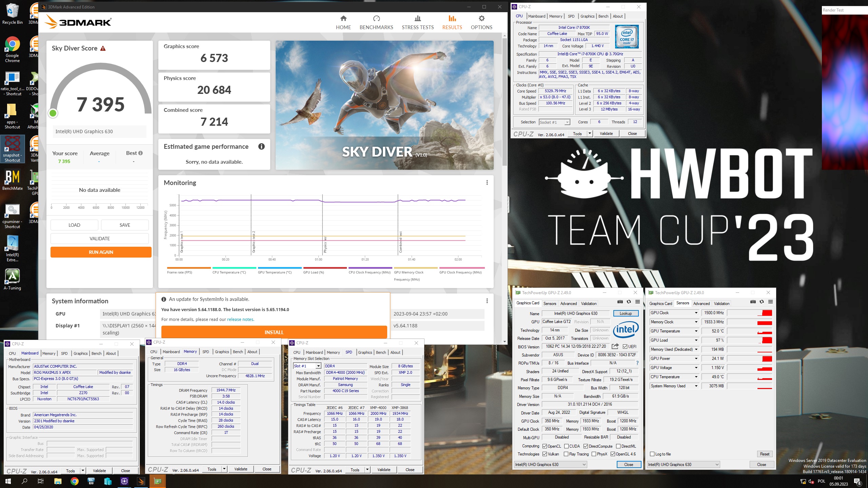Click INSTALL for SystemInfo update

coord(274,332)
